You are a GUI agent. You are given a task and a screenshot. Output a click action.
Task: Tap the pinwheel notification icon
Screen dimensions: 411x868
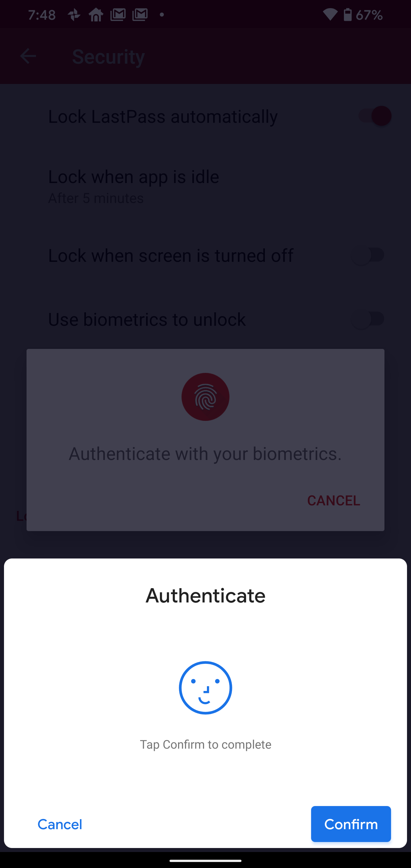tap(74, 15)
